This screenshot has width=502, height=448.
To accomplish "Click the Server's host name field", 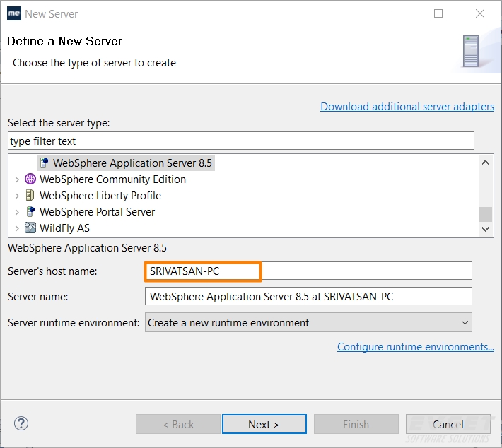I will pos(308,271).
